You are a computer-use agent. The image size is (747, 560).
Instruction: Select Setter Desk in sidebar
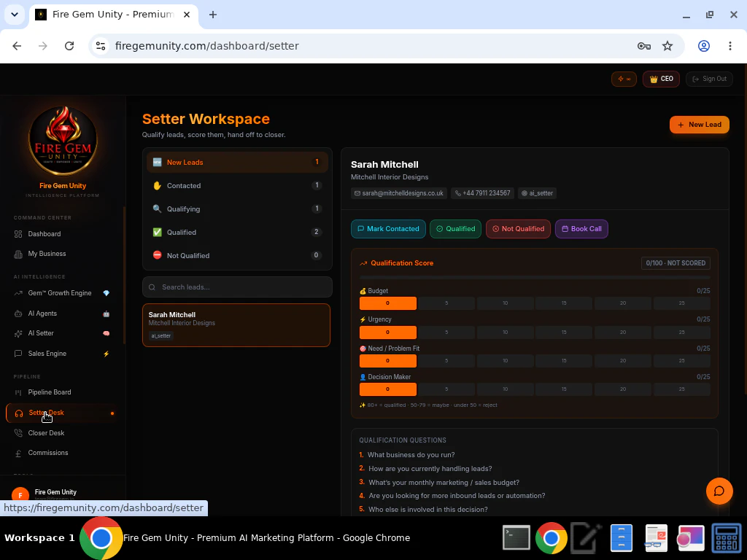[x=63, y=413]
